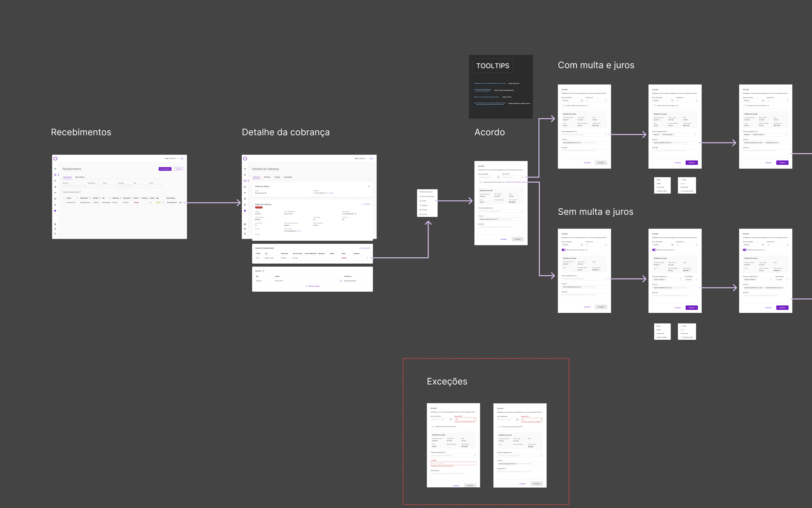
Task: Click clients sidebar icon in Recebimentos screen
Action: point(55,181)
